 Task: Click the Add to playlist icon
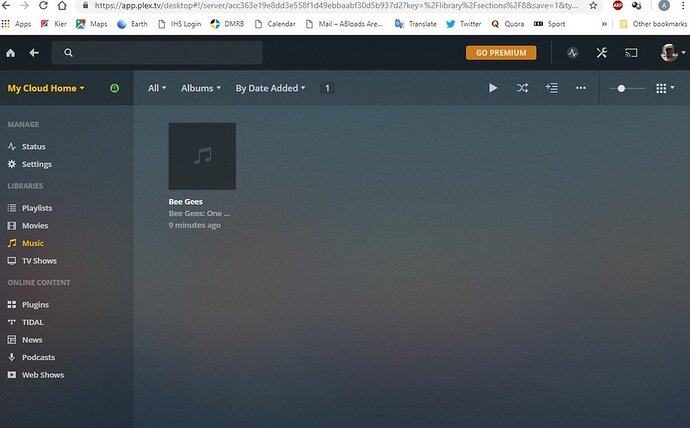coord(552,88)
